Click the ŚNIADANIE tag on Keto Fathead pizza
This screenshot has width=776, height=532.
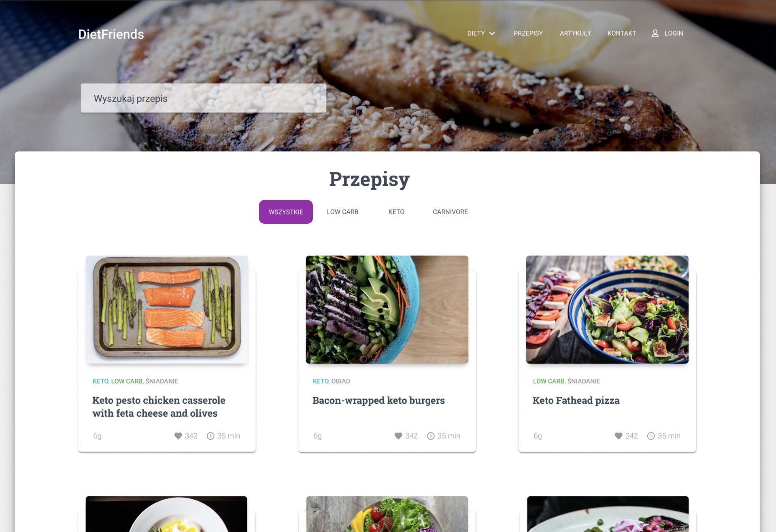[x=584, y=381]
